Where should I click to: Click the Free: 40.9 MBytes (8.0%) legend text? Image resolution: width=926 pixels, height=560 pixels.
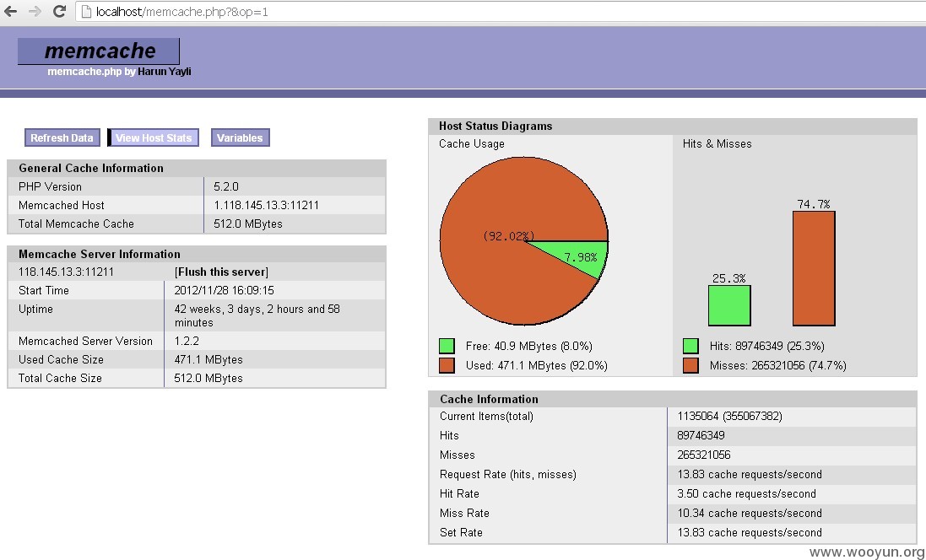click(528, 347)
